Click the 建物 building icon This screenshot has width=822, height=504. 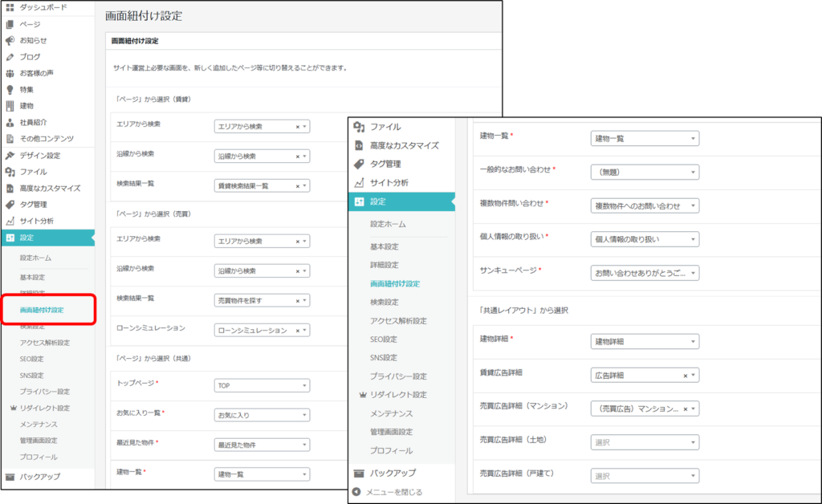10,106
